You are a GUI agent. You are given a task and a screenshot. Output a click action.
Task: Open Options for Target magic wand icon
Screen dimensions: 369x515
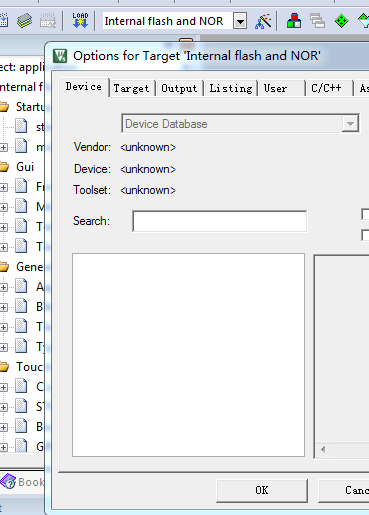[x=263, y=21]
